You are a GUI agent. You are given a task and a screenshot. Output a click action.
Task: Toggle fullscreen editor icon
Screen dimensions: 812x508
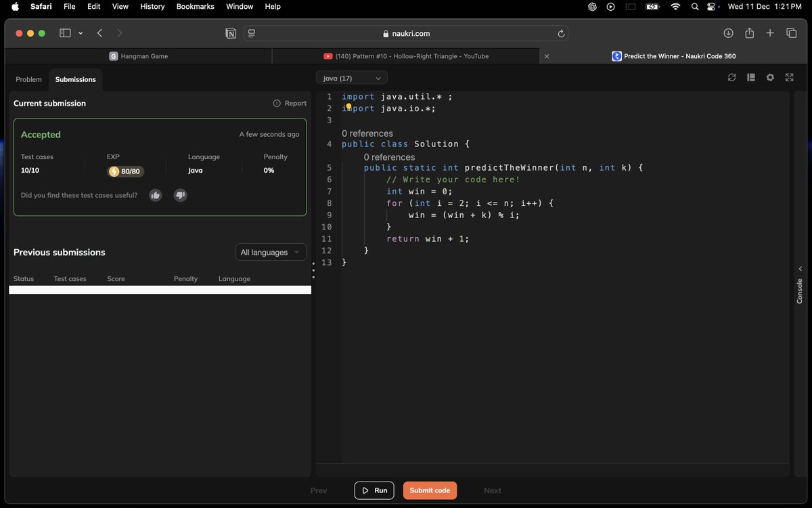[789, 78]
